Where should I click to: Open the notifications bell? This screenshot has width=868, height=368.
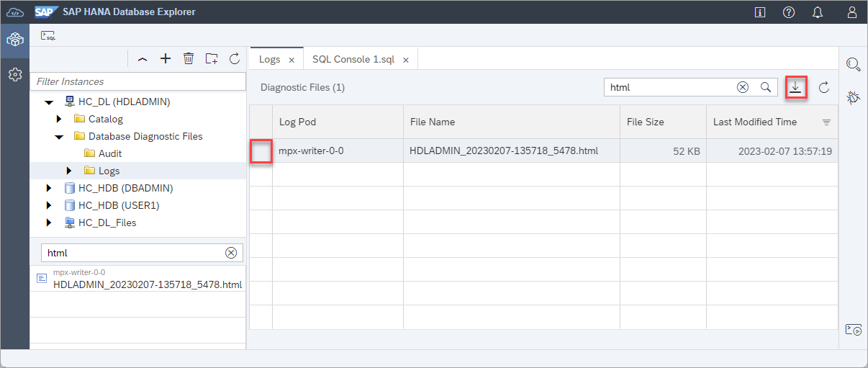[x=818, y=12]
